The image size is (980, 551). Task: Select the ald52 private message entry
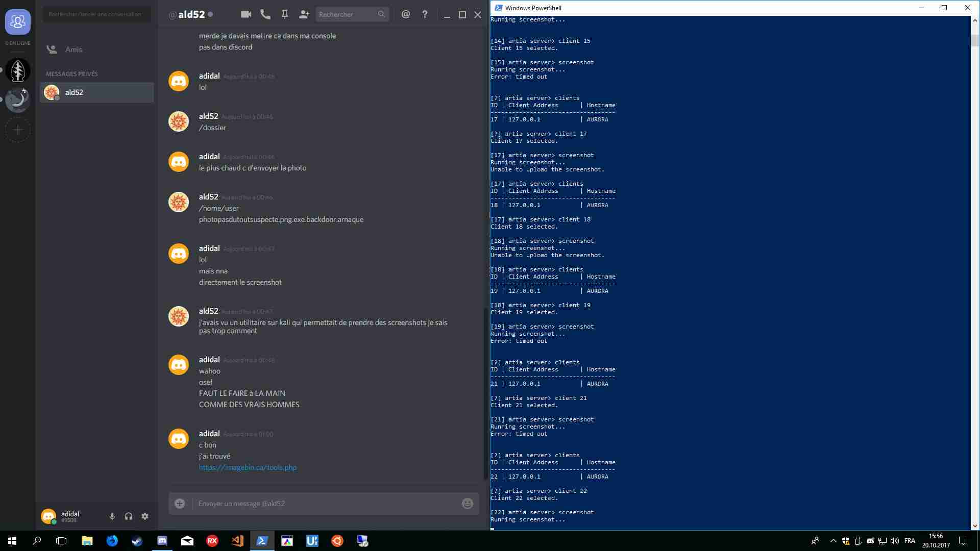click(x=96, y=92)
